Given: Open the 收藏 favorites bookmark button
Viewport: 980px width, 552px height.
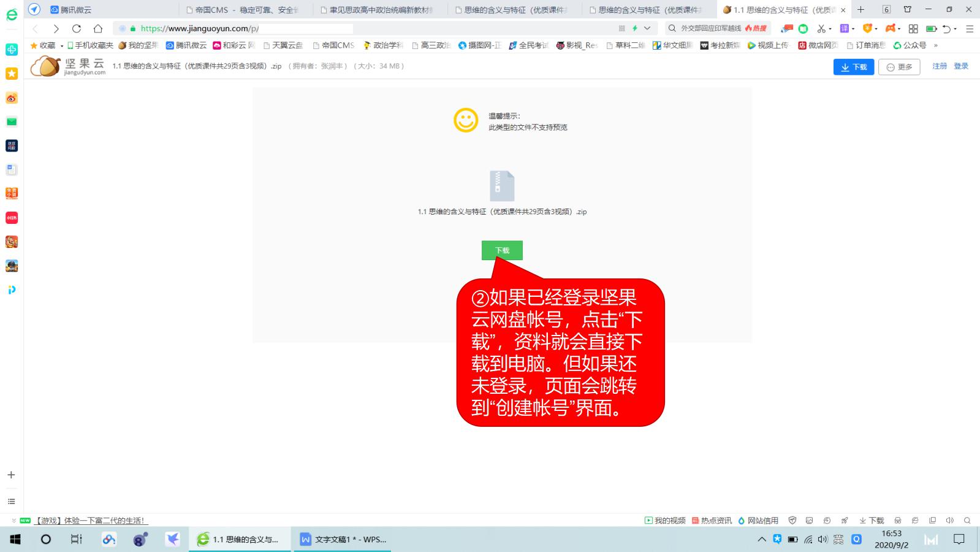Looking at the screenshot, I should [x=42, y=45].
